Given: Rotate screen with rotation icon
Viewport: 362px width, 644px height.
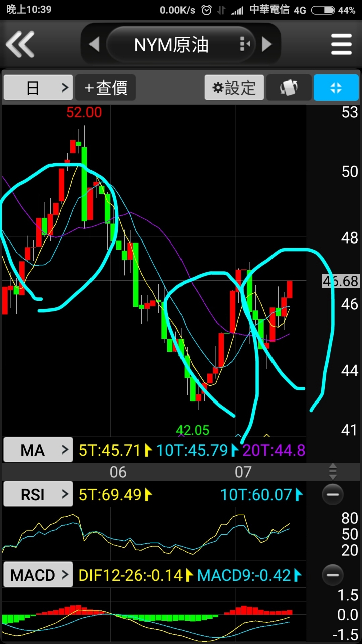Looking at the screenshot, I should [288, 88].
